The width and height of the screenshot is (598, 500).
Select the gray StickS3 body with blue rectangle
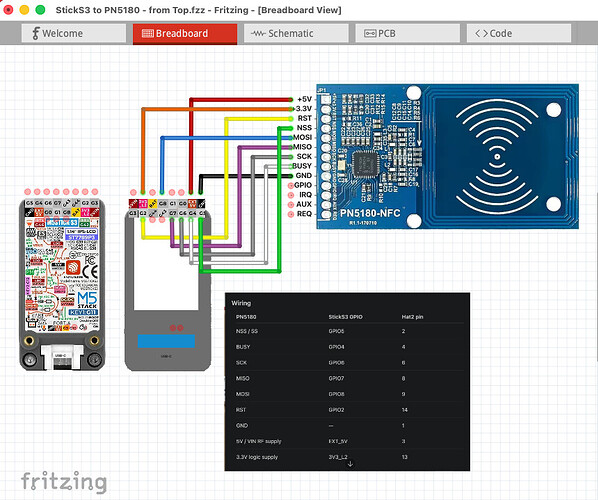point(168,290)
